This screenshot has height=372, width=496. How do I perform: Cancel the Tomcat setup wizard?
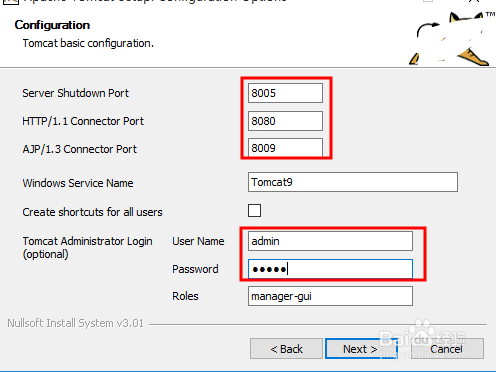click(x=447, y=349)
